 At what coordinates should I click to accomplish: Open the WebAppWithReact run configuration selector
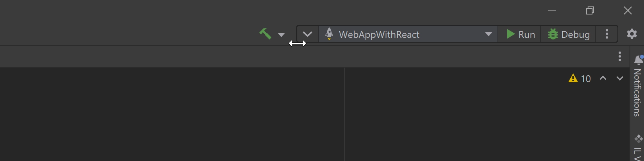pyautogui.click(x=409, y=34)
